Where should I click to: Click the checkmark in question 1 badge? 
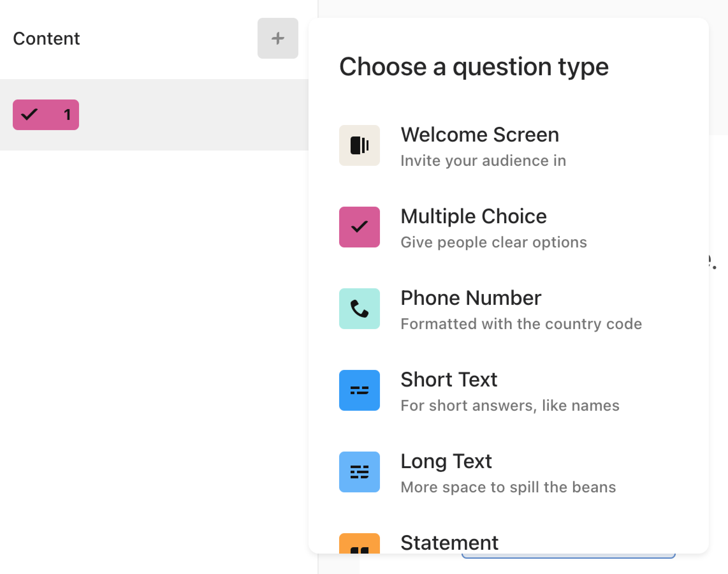(29, 114)
